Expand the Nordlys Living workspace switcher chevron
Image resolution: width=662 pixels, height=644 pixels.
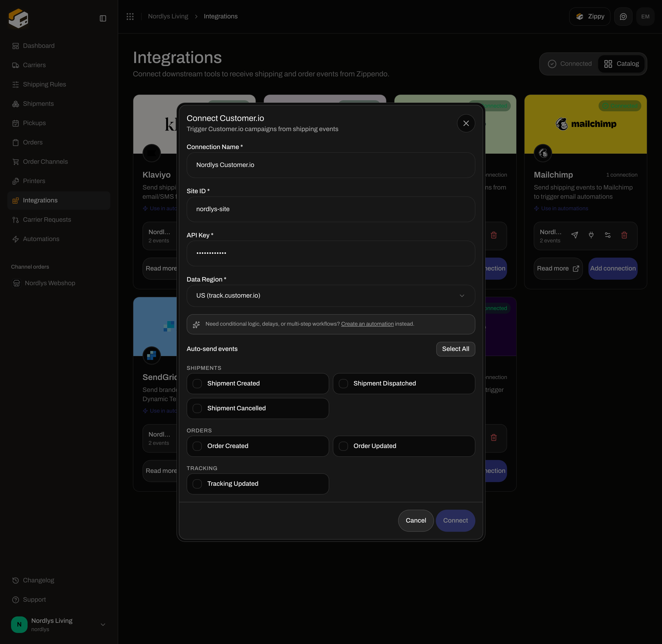[x=103, y=624]
